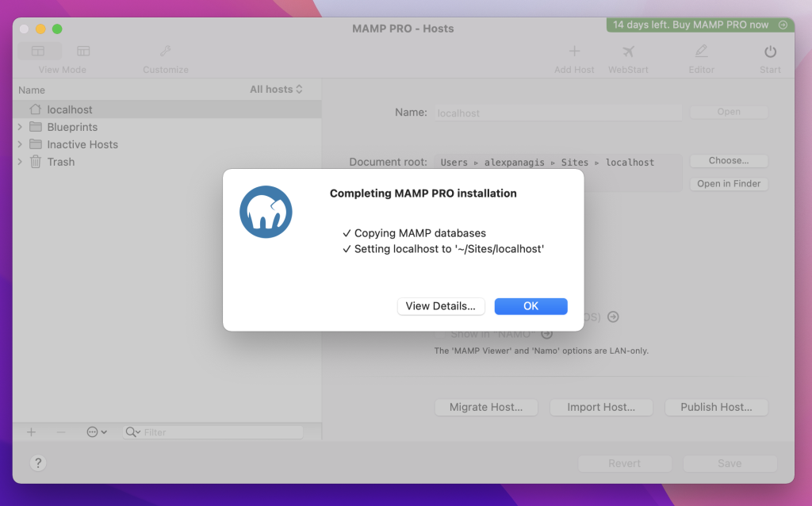
Task: Click the Inactive Hosts folder icon
Action: tap(35, 144)
